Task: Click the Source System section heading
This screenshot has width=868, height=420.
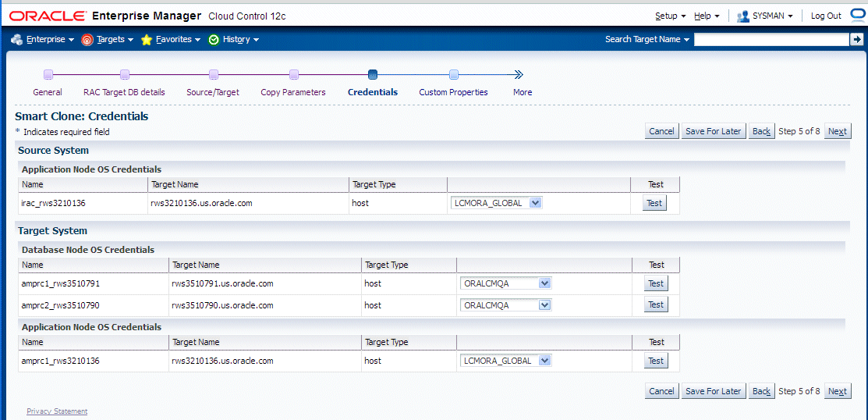Action: pyautogui.click(x=54, y=150)
